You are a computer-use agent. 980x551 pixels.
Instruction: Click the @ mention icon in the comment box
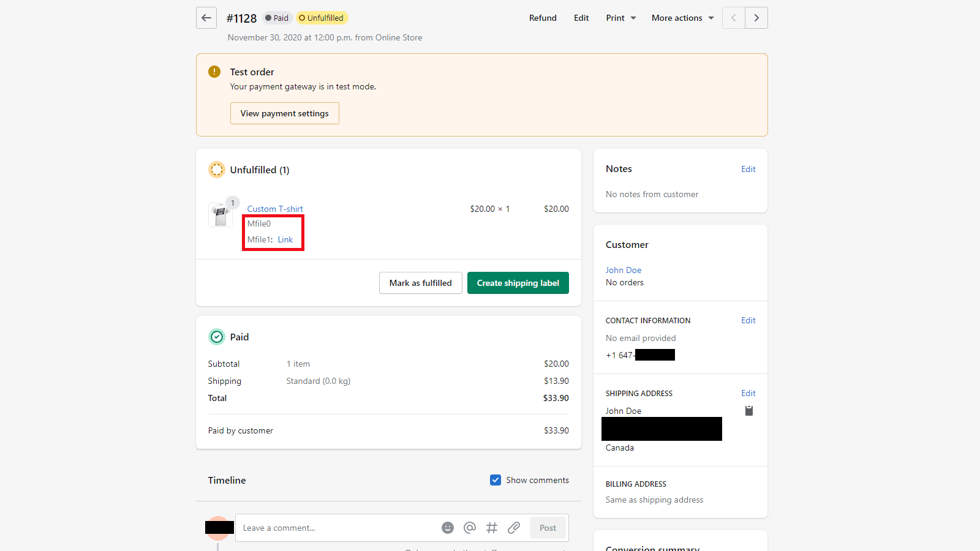(x=470, y=528)
